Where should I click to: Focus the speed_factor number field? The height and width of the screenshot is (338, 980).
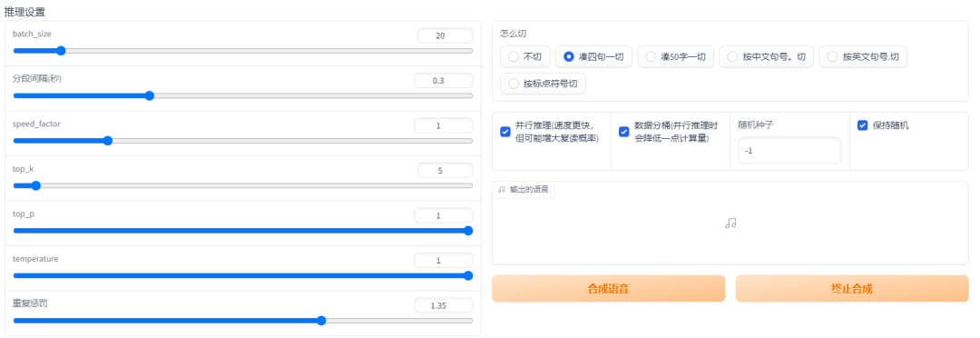click(x=443, y=125)
